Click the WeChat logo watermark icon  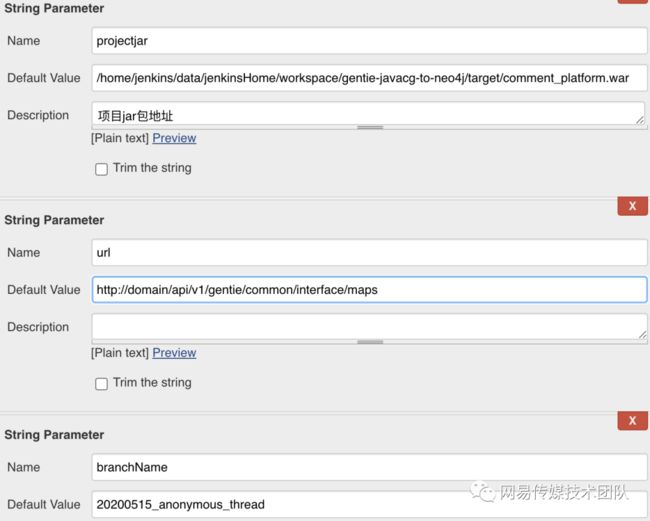point(483,492)
